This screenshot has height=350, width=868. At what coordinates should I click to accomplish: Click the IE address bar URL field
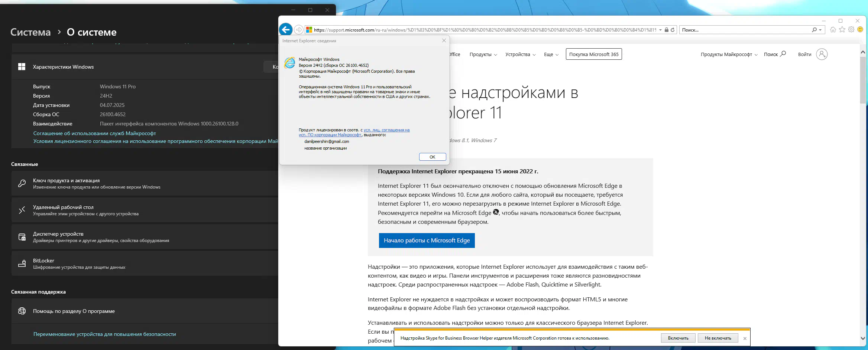coord(485,30)
